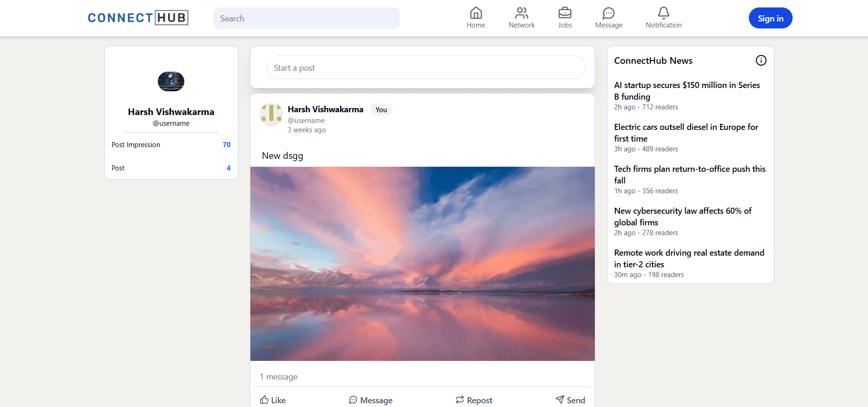Click the ConnectHub News heading

tap(653, 61)
